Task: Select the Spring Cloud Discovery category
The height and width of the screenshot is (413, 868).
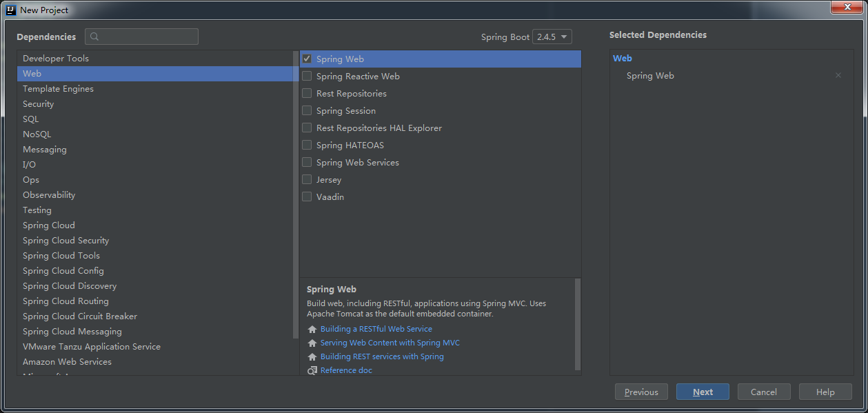Action: pyautogui.click(x=70, y=286)
